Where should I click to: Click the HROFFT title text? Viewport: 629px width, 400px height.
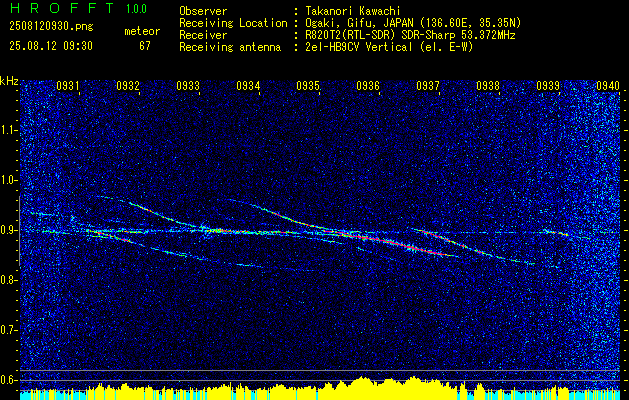(62, 8)
